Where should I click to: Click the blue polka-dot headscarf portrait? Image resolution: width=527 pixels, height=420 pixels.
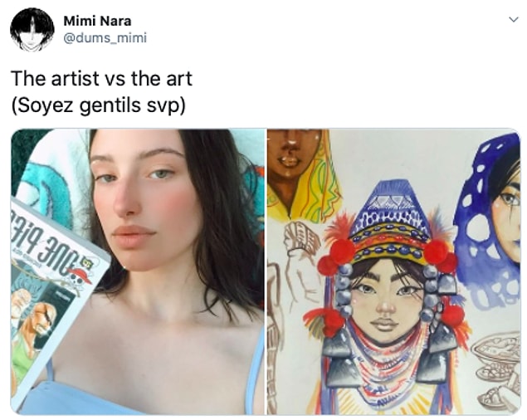(489, 218)
